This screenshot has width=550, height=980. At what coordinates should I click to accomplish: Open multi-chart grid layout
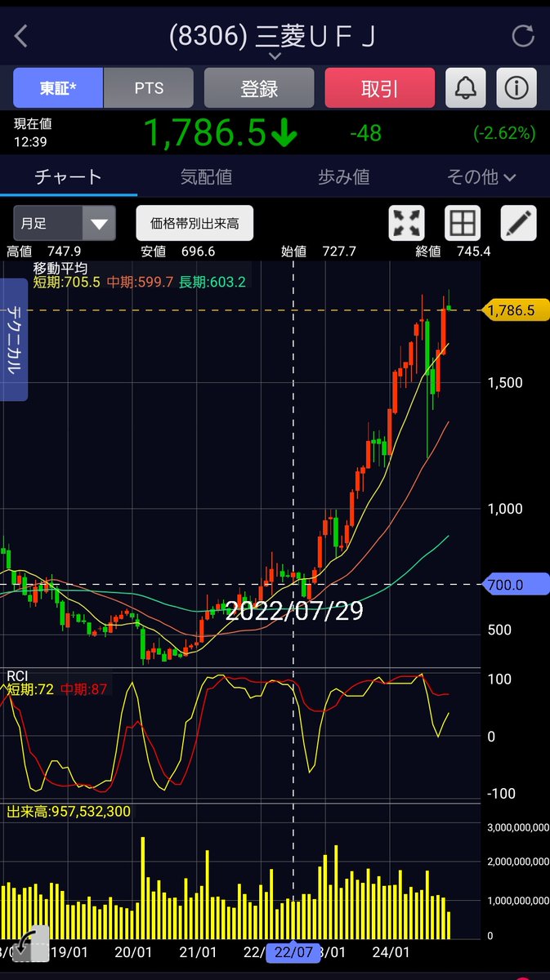pos(463,222)
